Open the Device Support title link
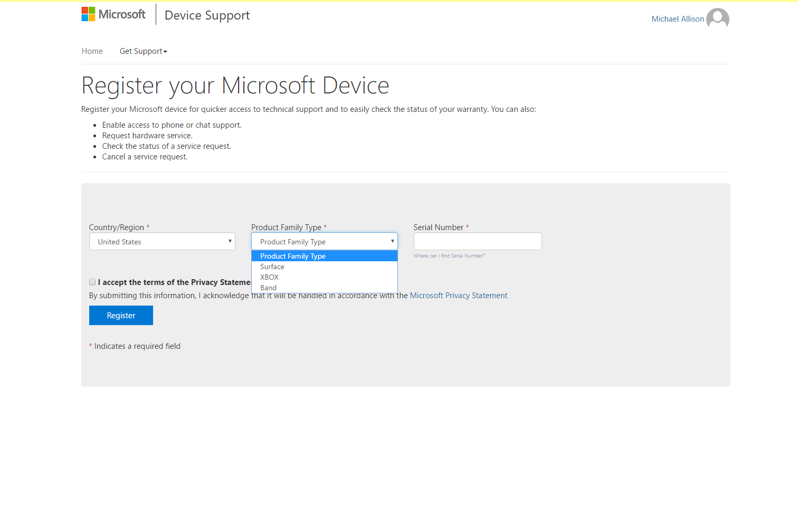Image resolution: width=798 pixels, height=532 pixels. pos(207,15)
